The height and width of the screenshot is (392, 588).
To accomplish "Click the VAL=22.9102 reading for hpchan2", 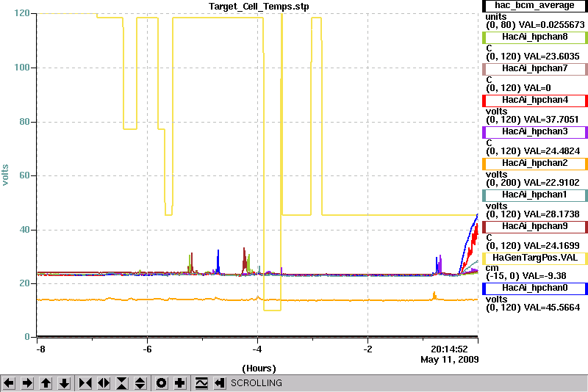I will [552, 183].
